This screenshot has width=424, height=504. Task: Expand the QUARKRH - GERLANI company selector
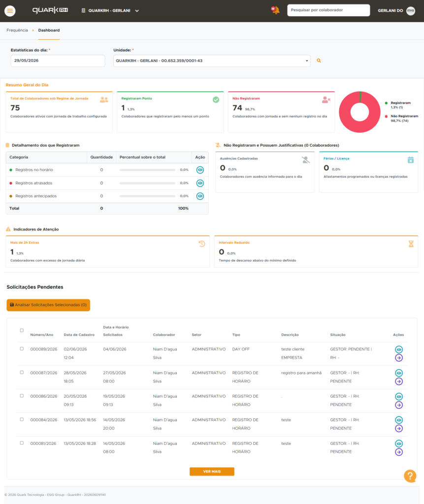click(x=110, y=11)
